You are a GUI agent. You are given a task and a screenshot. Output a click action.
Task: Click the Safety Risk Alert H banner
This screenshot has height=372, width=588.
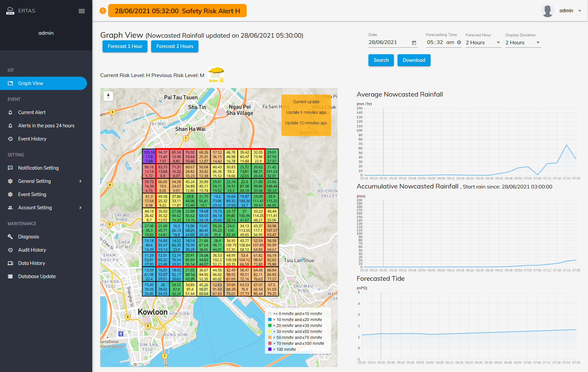tap(177, 11)
